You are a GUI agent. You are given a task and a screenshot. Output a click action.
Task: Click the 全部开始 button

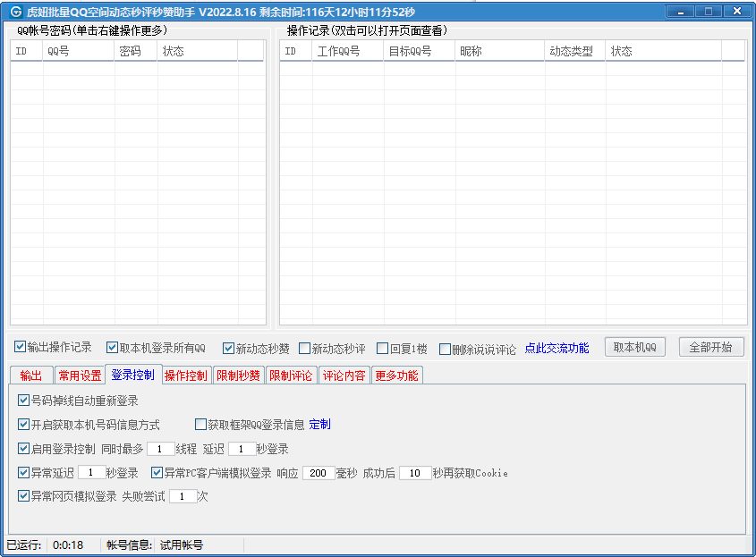pos(711,348)
